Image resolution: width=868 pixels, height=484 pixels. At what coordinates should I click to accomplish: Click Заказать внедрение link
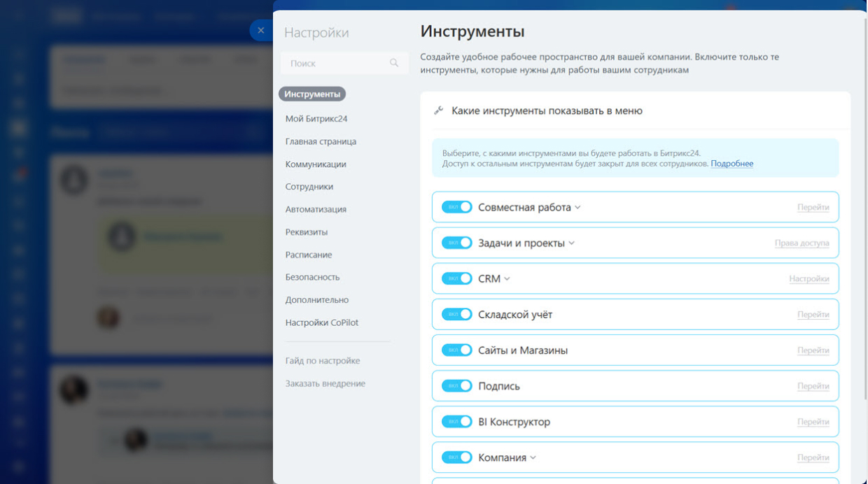[x=325, y=383]
